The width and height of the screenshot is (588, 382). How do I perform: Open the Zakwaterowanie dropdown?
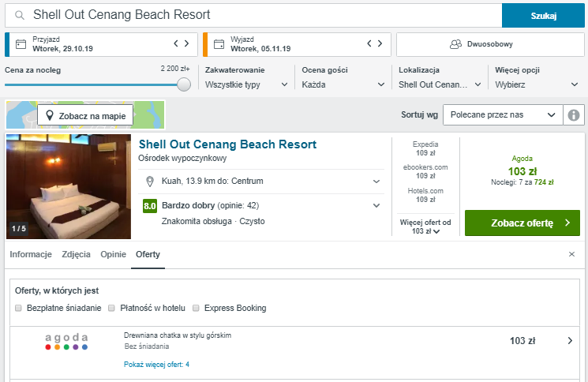pos(246,84)
